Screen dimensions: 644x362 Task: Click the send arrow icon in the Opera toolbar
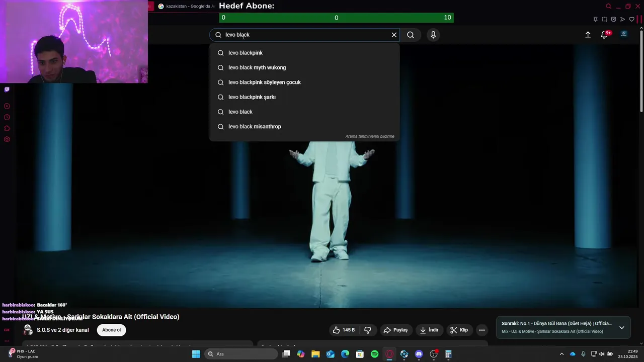(x=622, y=19)
